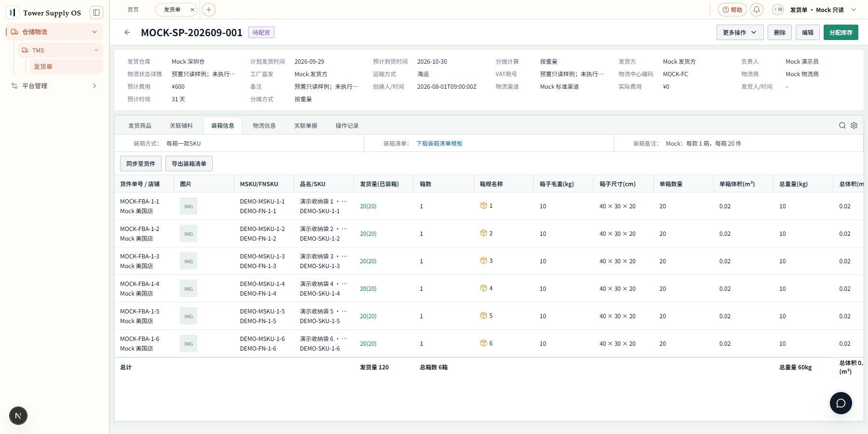Screen dimensions: 868x434
Task: Switch to the 操作记录 tab
Action: [x=347, y=126]
